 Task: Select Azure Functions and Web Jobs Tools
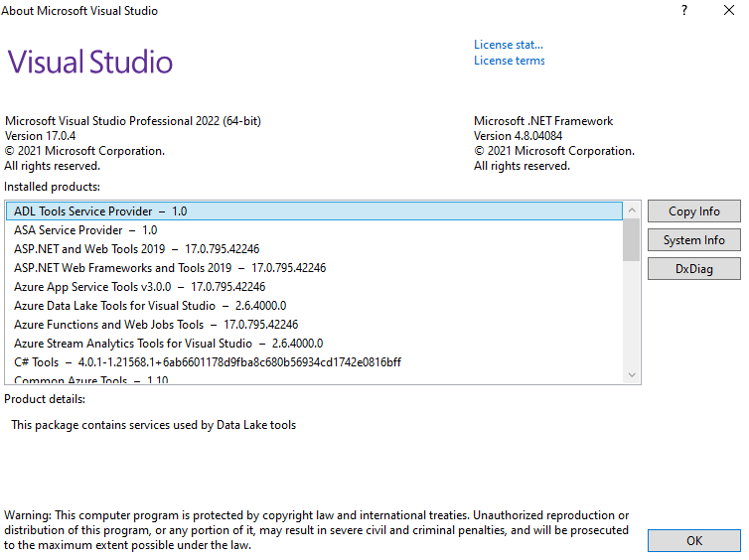pos(314,324)
